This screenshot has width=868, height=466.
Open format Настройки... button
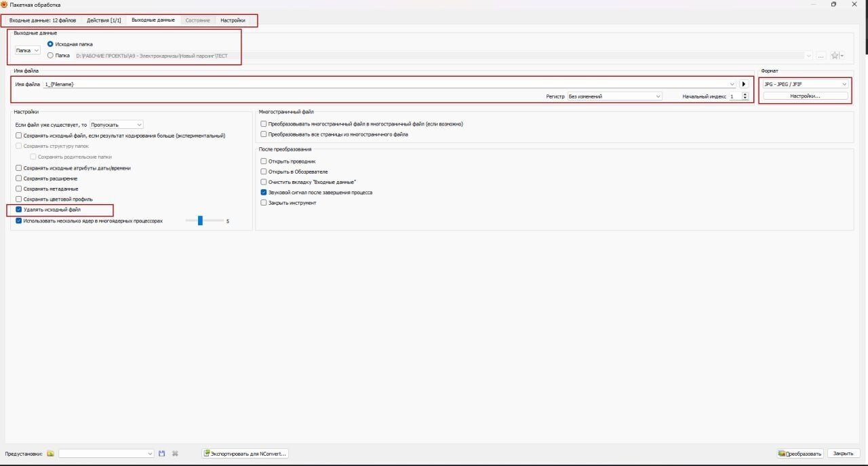point(806,96)
